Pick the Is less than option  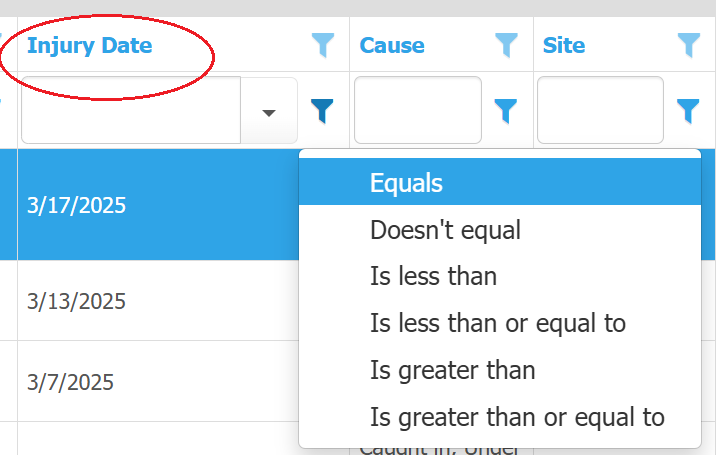[433, 276]
